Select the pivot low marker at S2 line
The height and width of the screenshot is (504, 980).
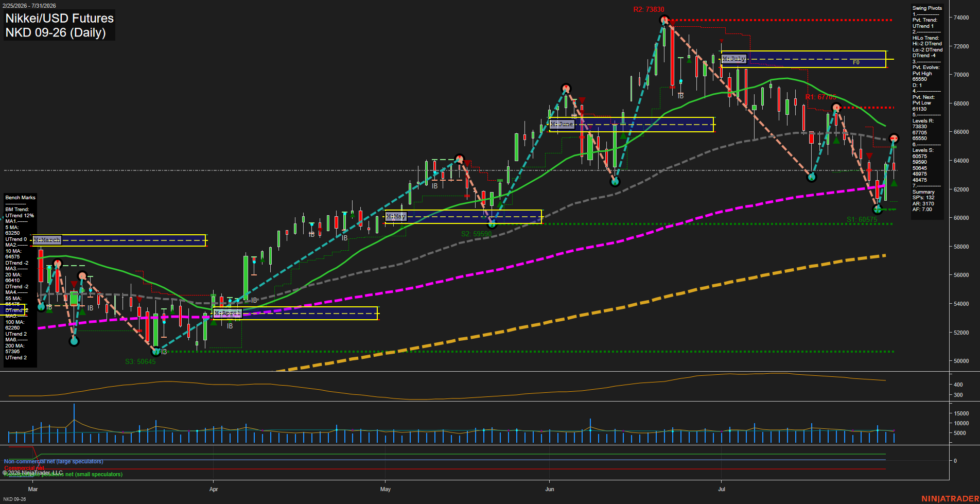coord(492,224)
